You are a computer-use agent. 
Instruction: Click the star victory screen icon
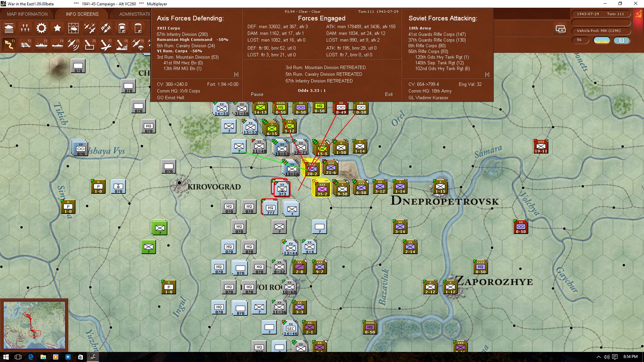click(57, 28)
